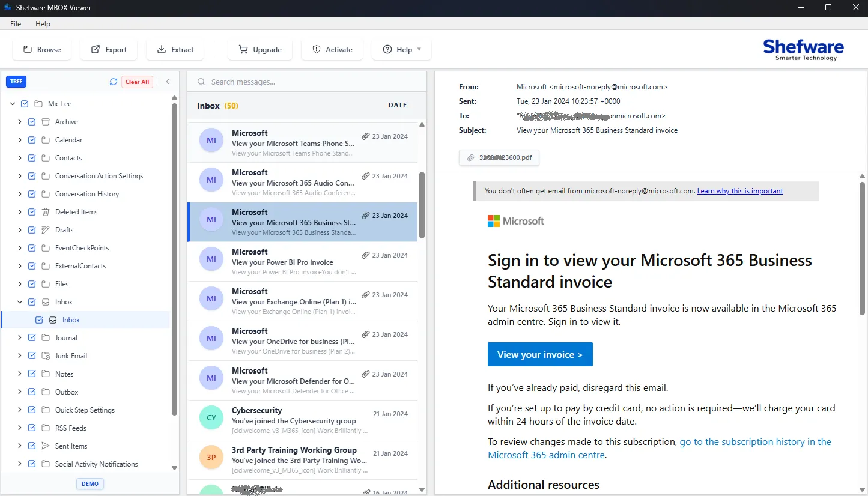The width and height of the screenshot is (868, 496).
Task: Click the Inbox subfolder tray icon
Action: coord(53,320)
